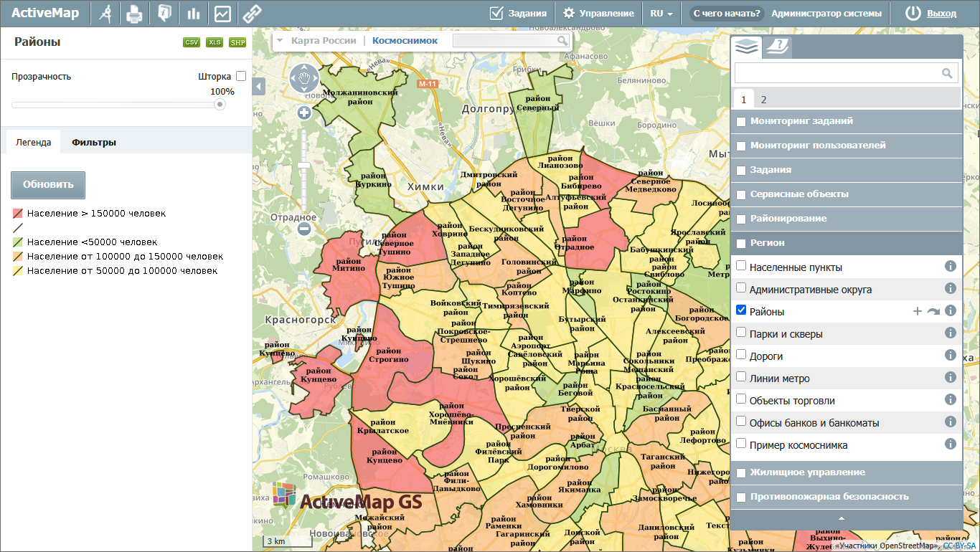Click the print map icon
Image resolution: width=980 pixels, height=552 pixels.
[134, 13]
